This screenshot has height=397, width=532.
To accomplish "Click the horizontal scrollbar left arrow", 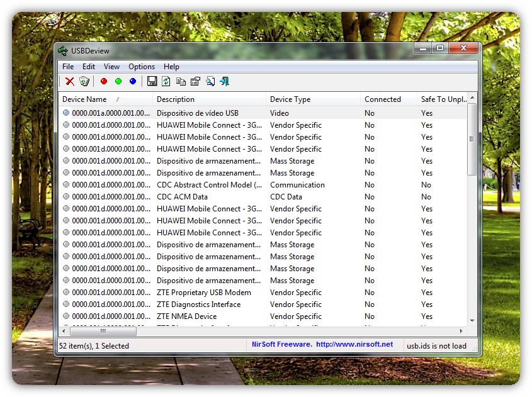I will (x=64, y=331).
